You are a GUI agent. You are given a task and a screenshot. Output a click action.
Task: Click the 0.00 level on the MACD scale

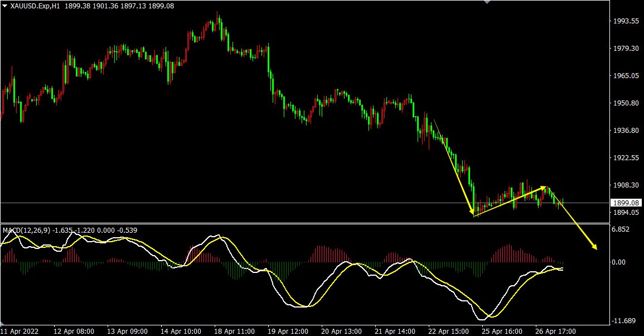(x=620, y=262)
